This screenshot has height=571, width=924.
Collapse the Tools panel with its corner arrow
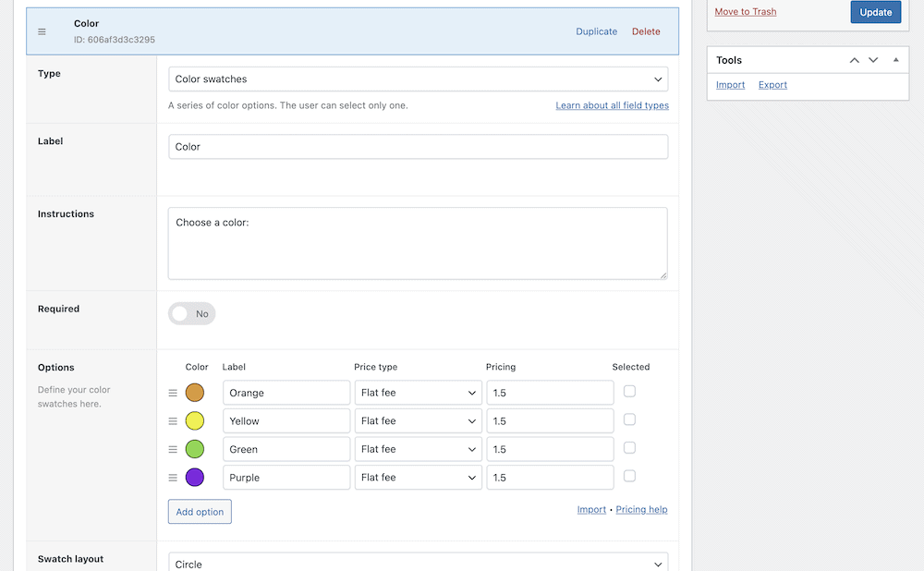[x=894, y=59]
